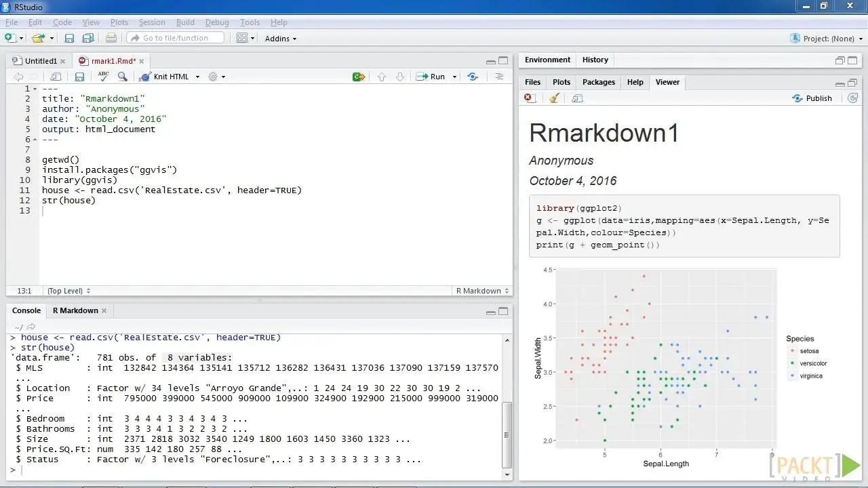Close the R Markdown console tab
868x488 pixels.
tap(104, 310)
